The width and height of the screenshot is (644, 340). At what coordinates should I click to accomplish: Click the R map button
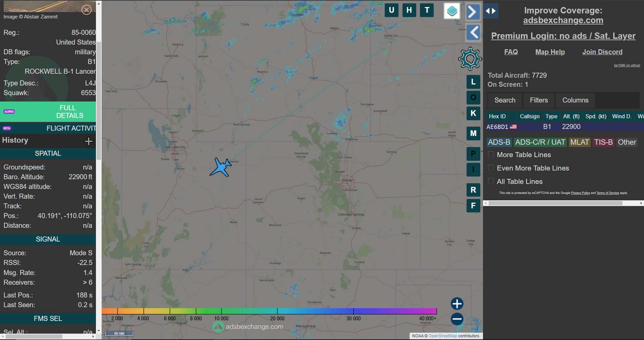pos(473,190)
